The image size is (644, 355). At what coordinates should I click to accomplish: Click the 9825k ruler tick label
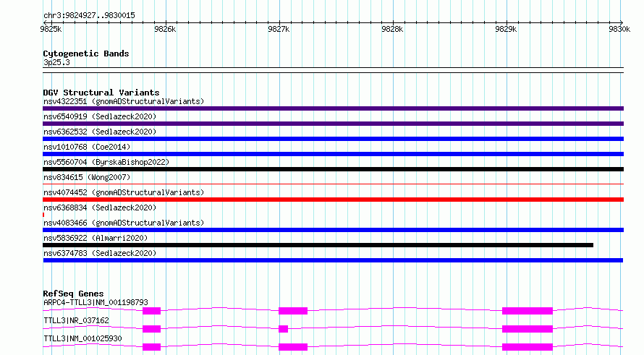[51, 29]
